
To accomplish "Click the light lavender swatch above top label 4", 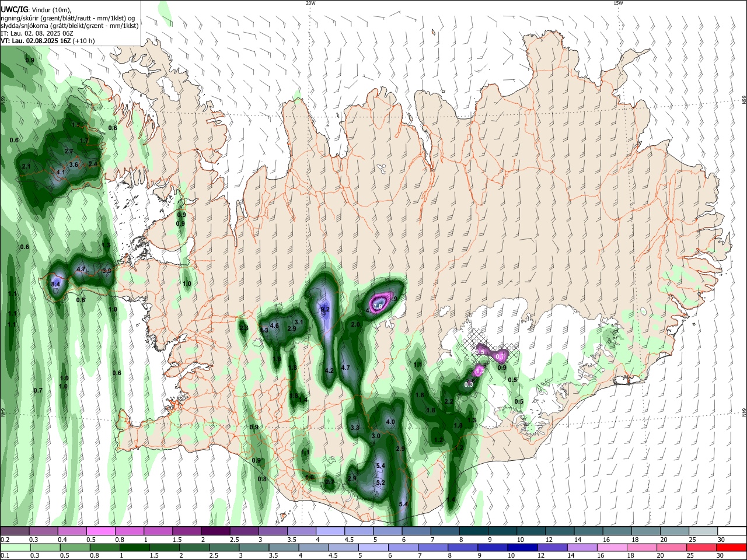I will [x=330, y=531].
